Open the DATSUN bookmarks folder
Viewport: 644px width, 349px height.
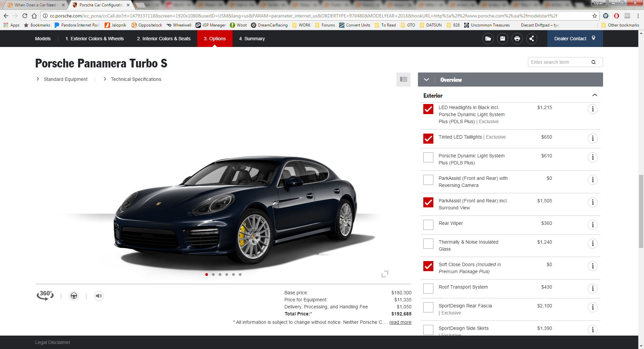tap(431, 25)
